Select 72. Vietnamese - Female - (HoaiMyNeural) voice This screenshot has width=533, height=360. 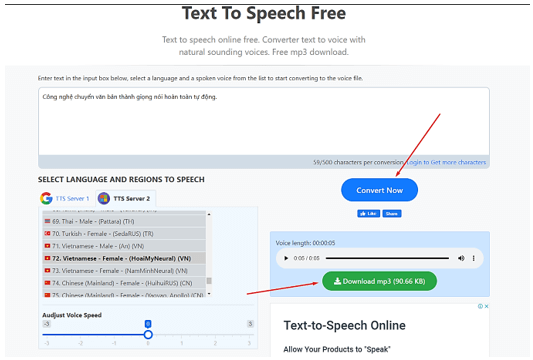pos(124,258)
